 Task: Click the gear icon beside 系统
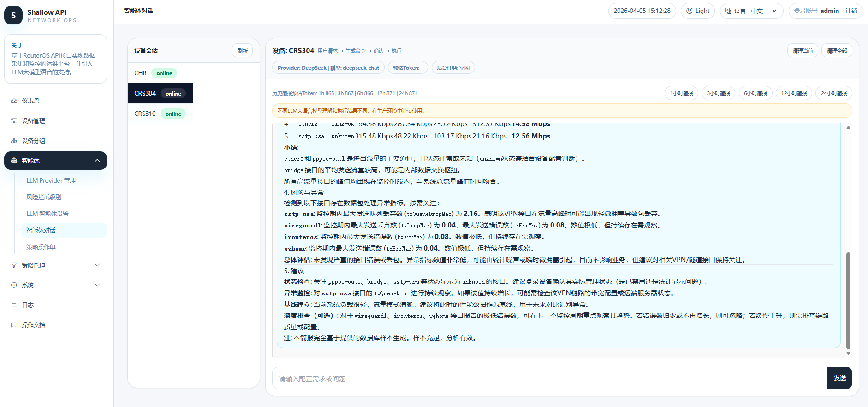(x=14, y=285)
